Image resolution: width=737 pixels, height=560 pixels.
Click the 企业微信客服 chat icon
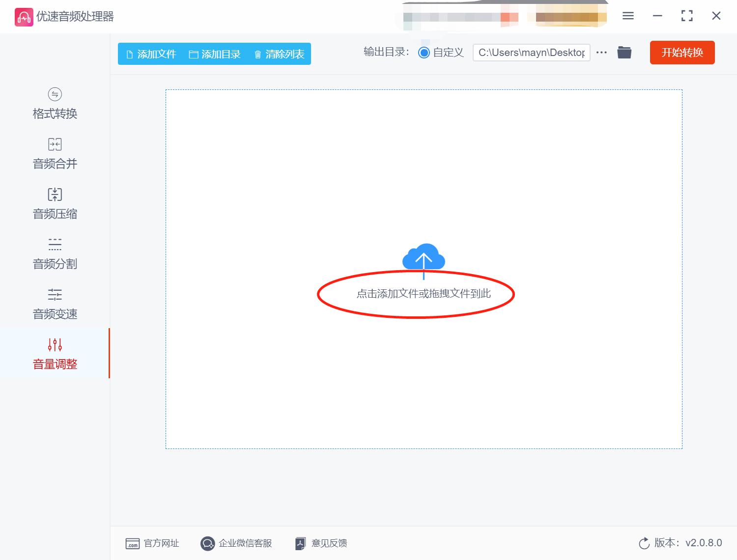(208, 543)
